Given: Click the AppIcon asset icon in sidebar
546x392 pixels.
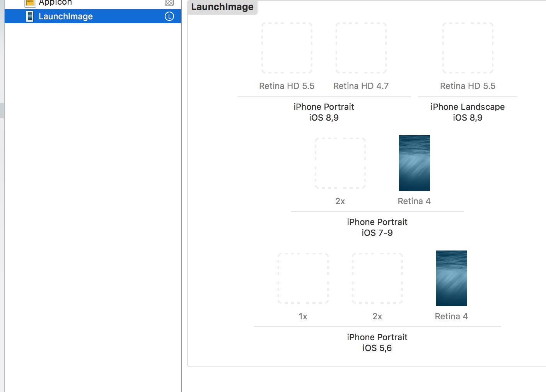Looking at the screenshot, I should [x=30, y=3].
